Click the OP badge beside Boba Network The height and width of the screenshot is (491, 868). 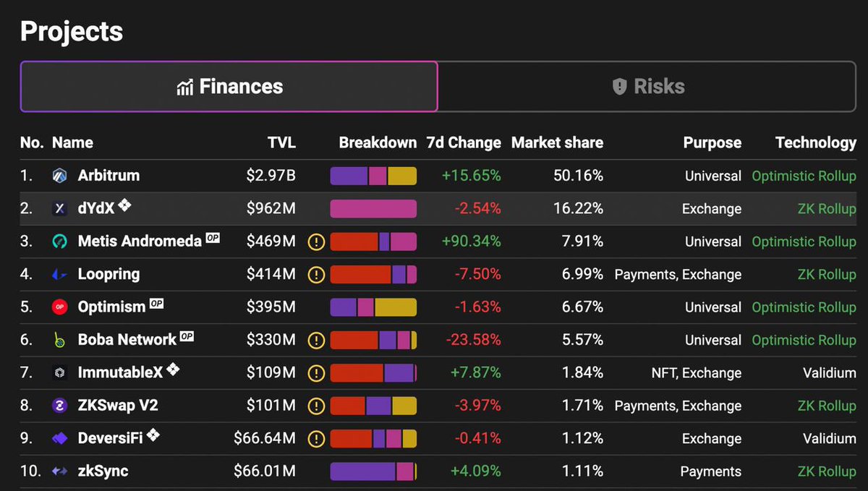(187, 336)
